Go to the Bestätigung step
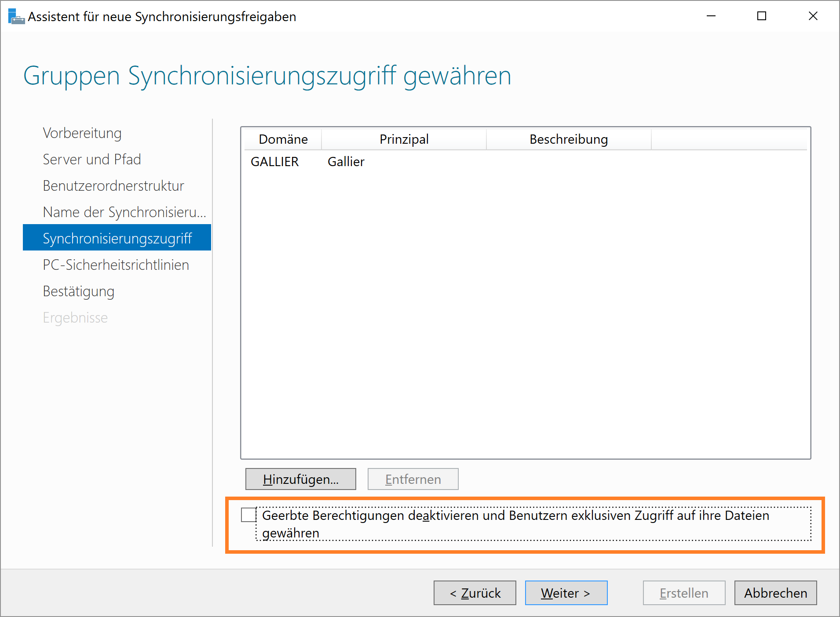The image size is (840, 617). tap(78, 291)
